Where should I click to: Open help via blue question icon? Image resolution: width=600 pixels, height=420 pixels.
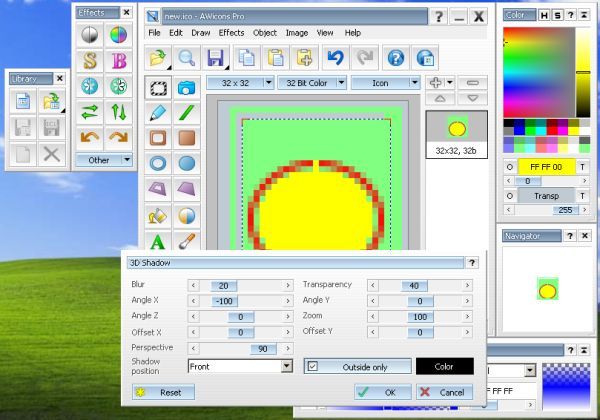[396, 58]
